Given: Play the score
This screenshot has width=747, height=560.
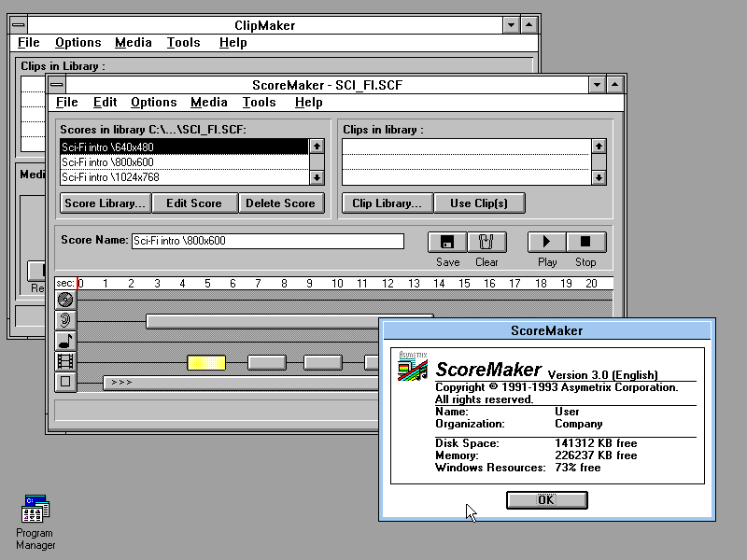Looking at the screenshot, I should pyautogui.click(x=547, y=242).
